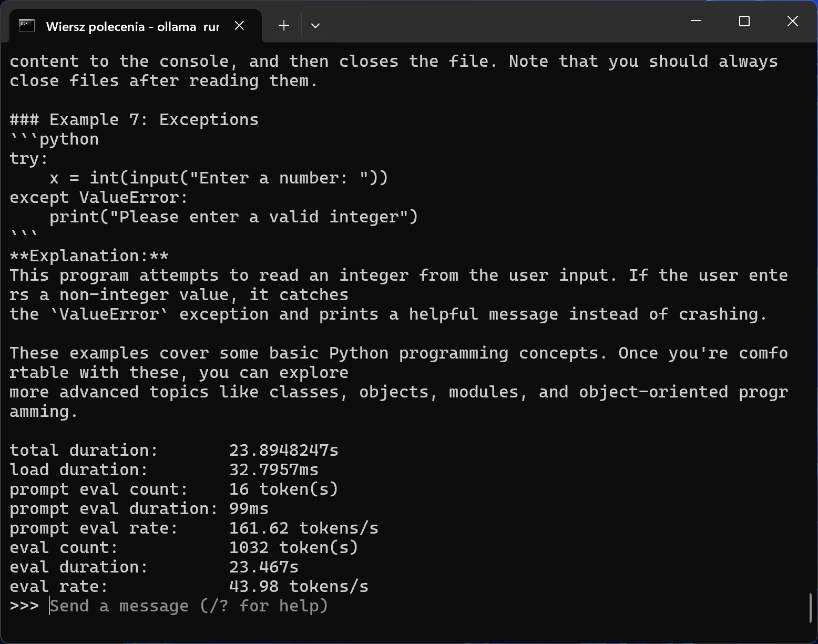
Task: Click the **Explanation:** text
Action: coord(89,256)
